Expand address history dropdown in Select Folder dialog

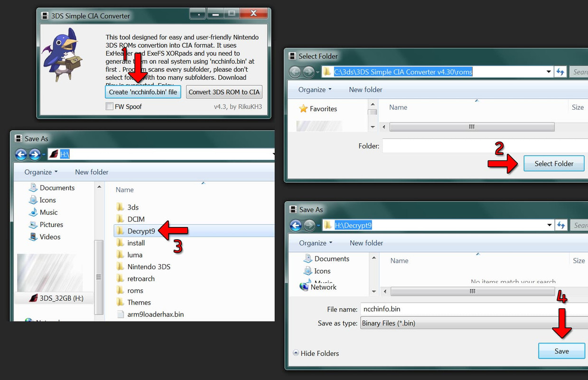click(549, 72)
